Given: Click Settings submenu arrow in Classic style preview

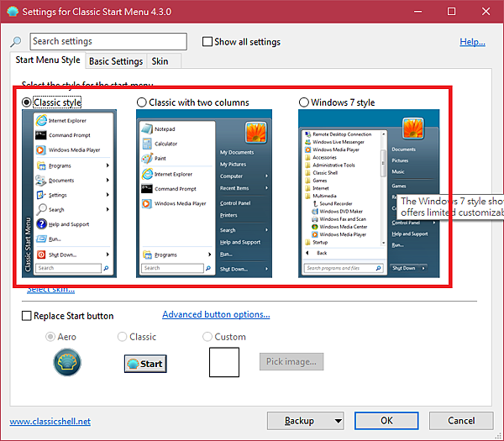Looking at the screenshot, I should tap(108, 195).
